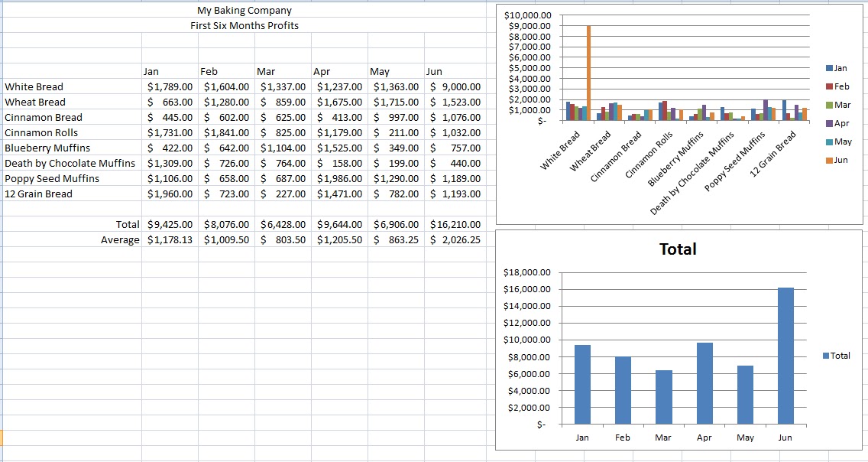Click the 'Jun' axis label in Total chart
This screenshot has height=462, width=868.
coord(785,438)
